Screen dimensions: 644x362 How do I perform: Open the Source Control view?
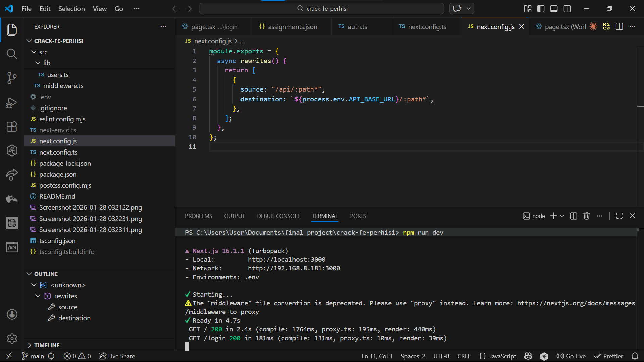click(x=12, y=78)
